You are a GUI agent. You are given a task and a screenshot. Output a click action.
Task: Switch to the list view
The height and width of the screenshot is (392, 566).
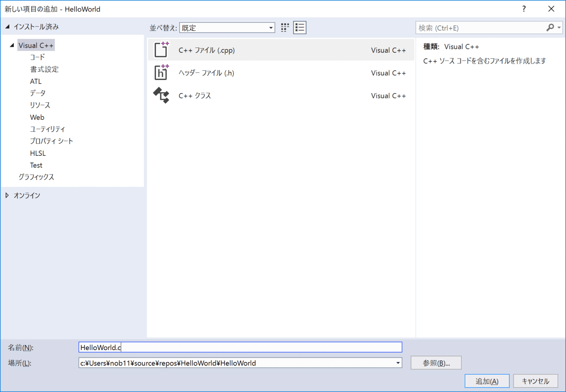pyautogui.click(x=300, y=27)
